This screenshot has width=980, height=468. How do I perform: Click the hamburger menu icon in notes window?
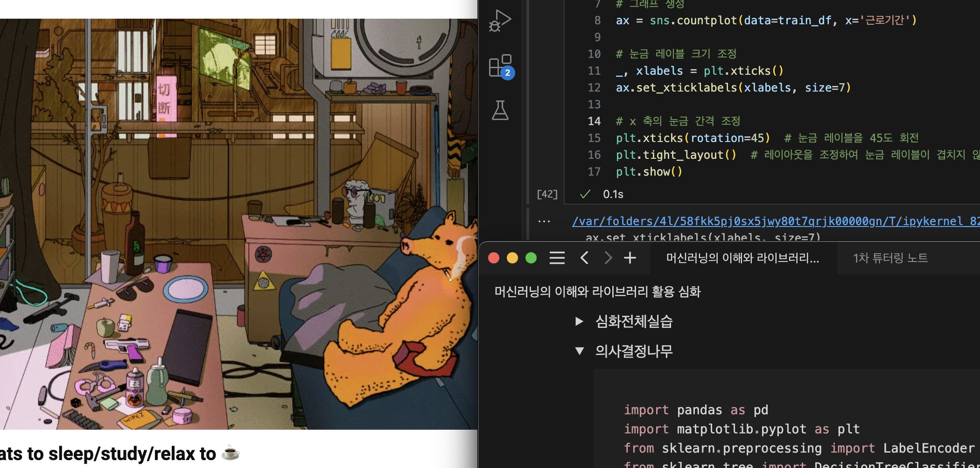pos(557,258)
